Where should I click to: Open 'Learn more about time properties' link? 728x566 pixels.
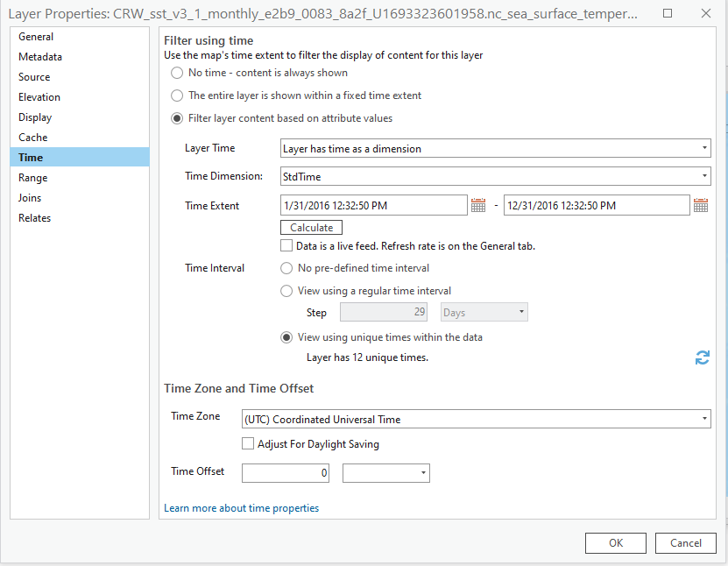pos(241,508)
